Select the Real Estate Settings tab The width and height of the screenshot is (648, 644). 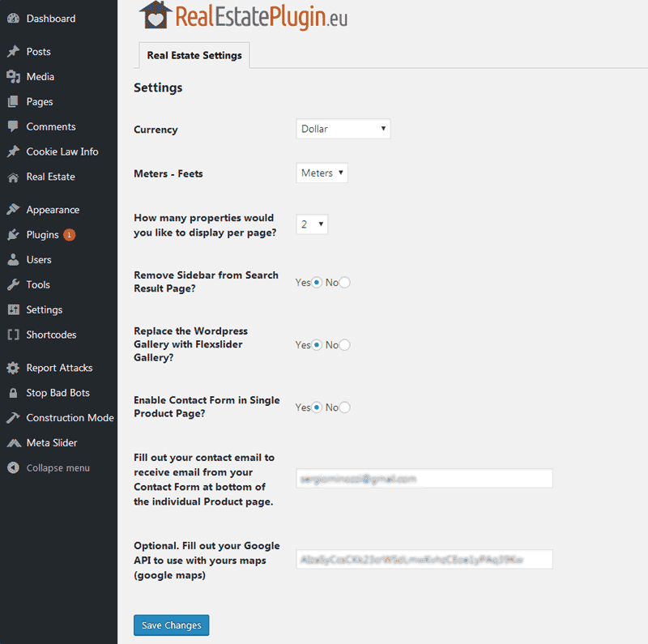194,55
